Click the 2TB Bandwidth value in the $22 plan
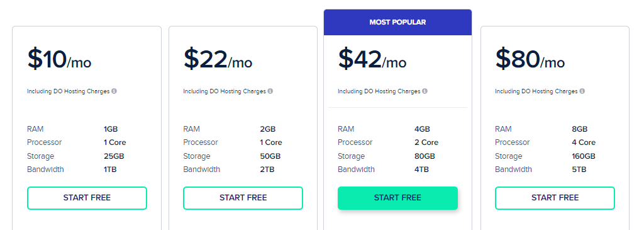Screen dimensions: 644x230 (267, 170)
